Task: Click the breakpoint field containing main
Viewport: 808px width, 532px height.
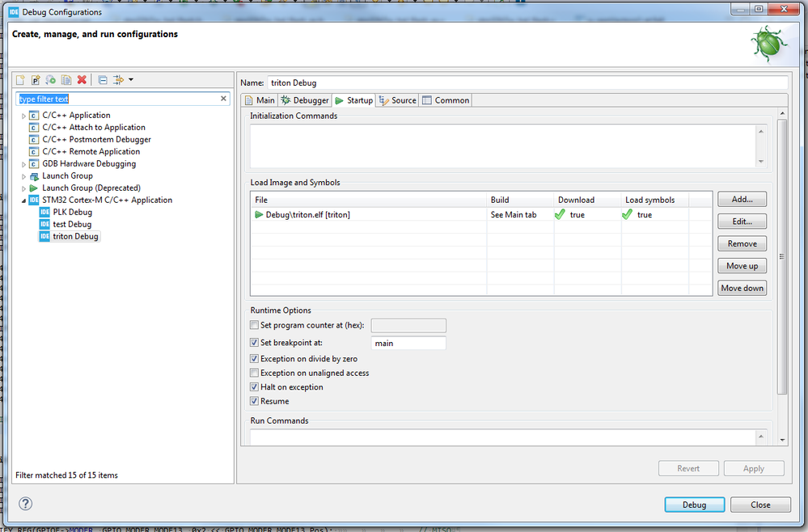Action: (408, 343)
